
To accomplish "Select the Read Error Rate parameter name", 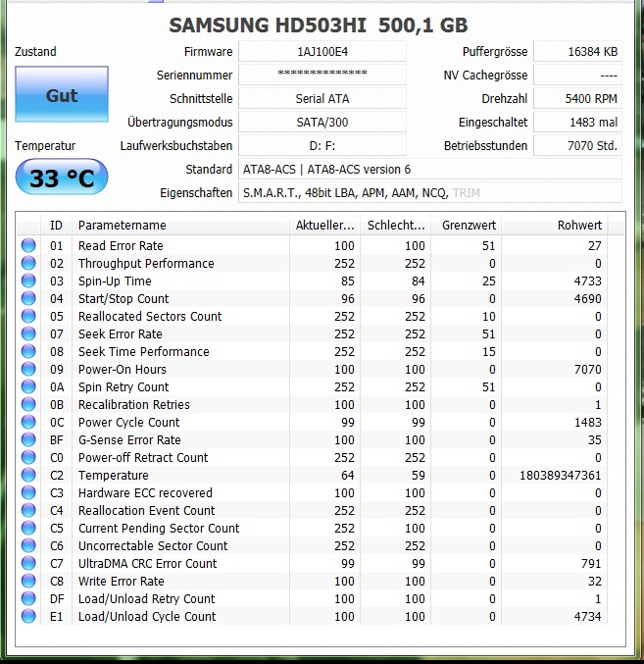I will (x=121, y=245).
